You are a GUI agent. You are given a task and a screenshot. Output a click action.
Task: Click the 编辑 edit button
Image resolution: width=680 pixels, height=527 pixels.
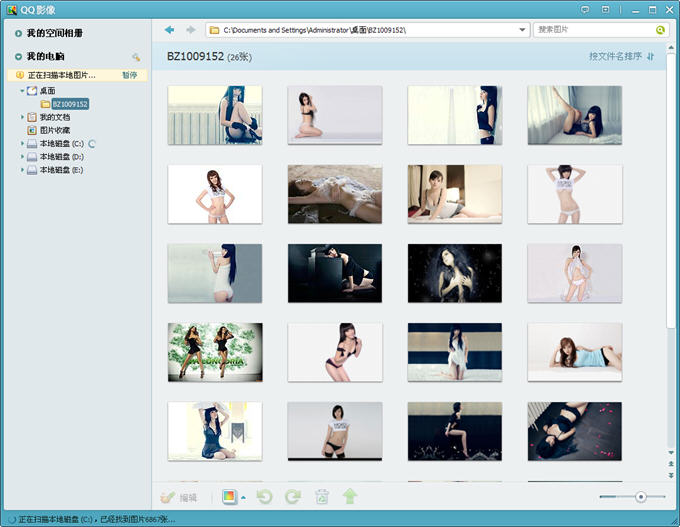[x=179, y=497]
